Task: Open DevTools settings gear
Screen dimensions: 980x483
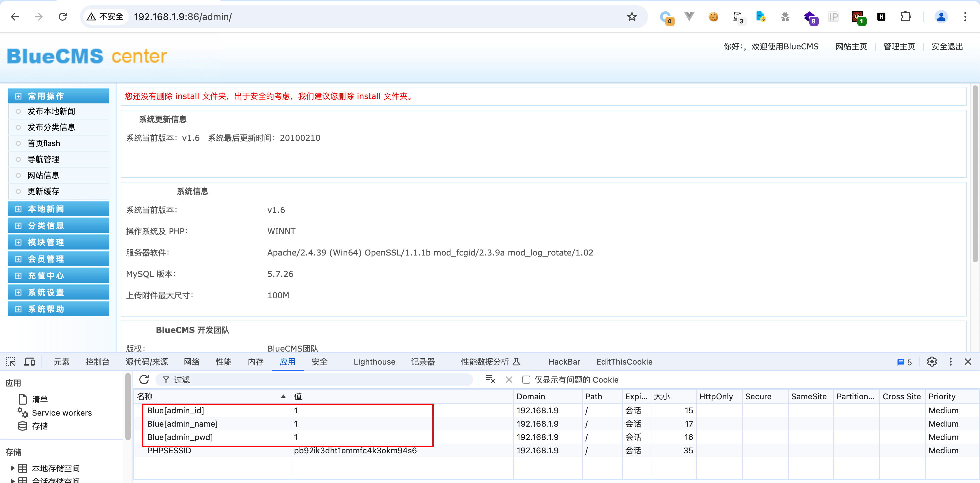Action: coord(932,362)
